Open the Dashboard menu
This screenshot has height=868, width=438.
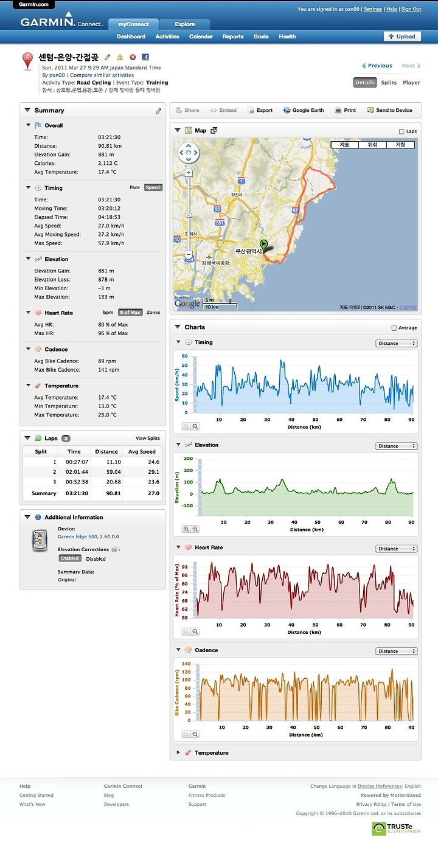pos(131,36)
